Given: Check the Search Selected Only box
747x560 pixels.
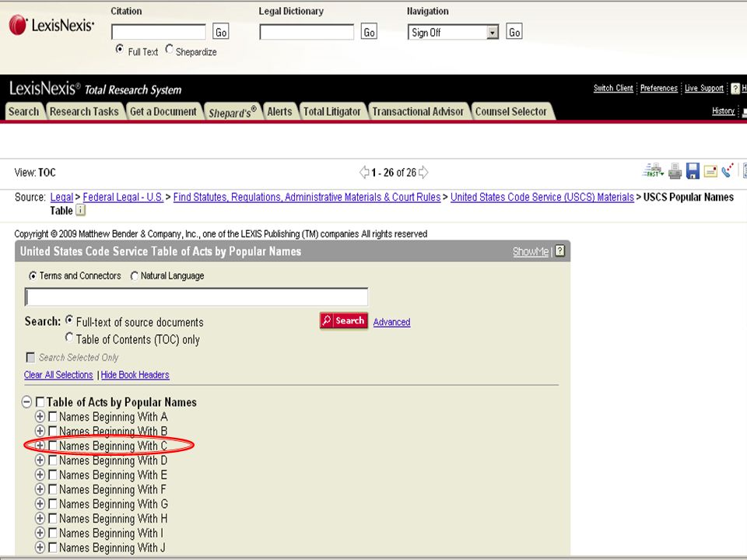Looking at the screenshot, I should 30,357.
